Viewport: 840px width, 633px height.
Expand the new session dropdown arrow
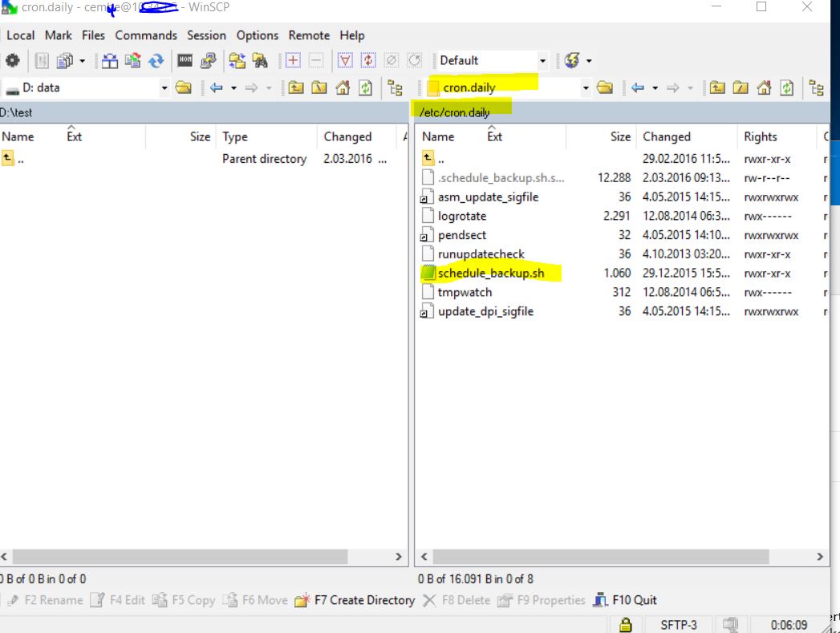point(589,60)
